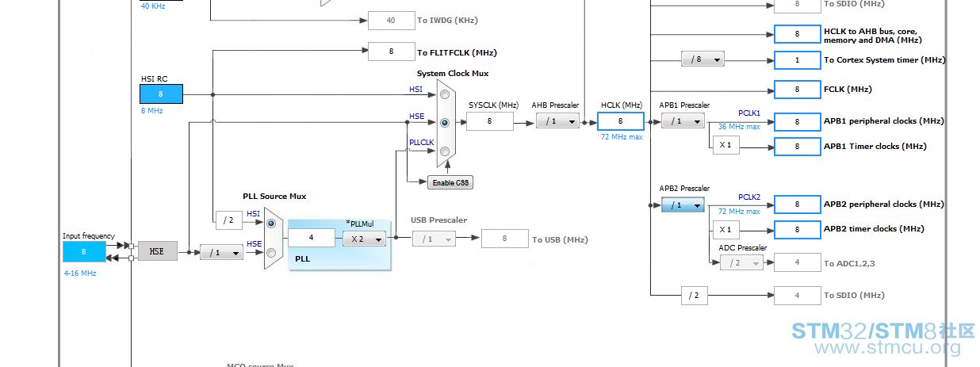The height and width of the screenshot is (367, 980).
Task: Click the Cortex System timer value box
Action: point(797,59)
